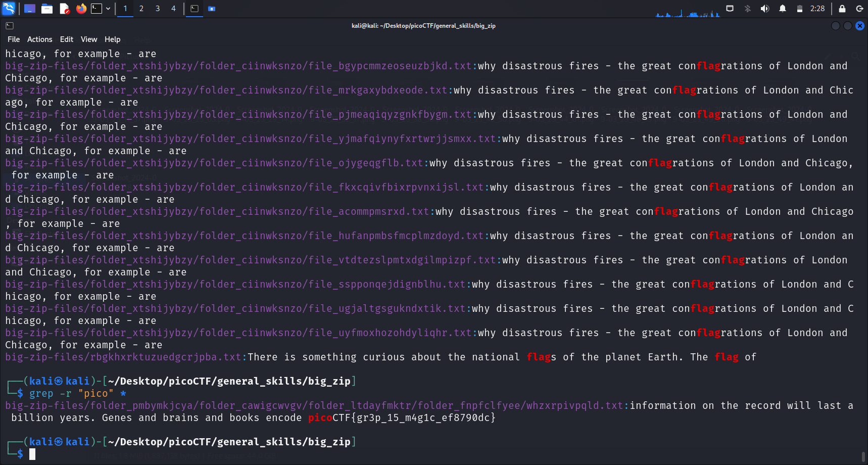Launch terminal emulator from panel
868x465 pixels.
(x=97, y=9)
